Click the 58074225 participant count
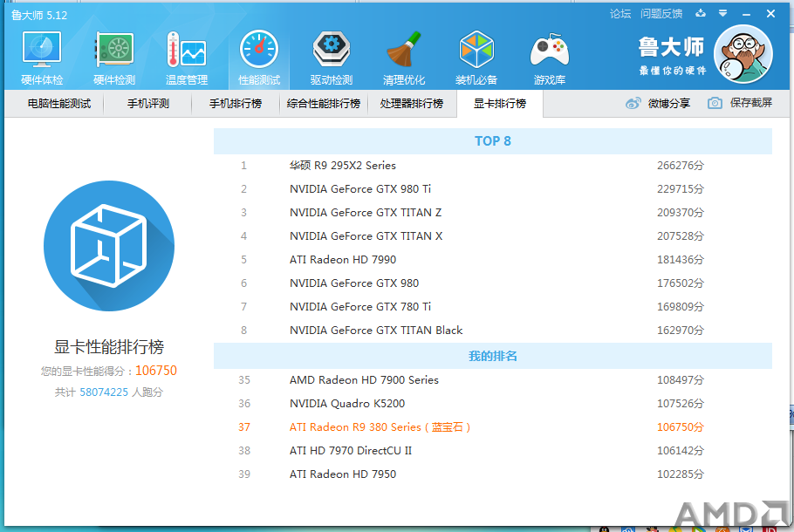Screen dimensions: 794x532 pyautogui.click(x=104, y=392)
